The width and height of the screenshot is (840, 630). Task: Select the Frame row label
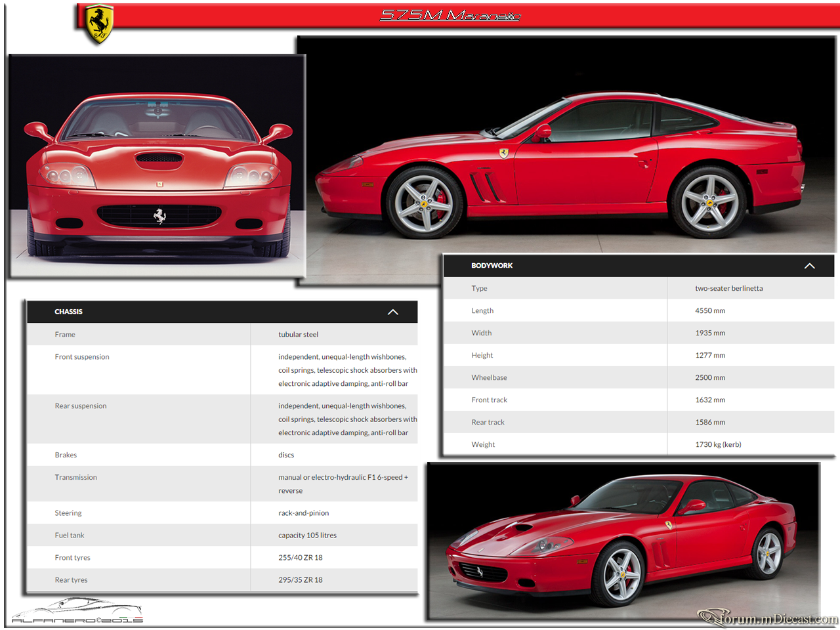65,335
